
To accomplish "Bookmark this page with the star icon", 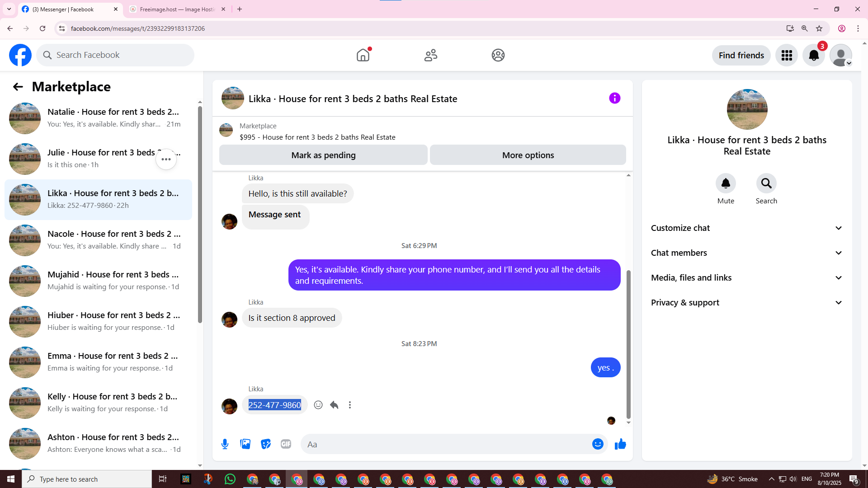I will pyautogui.click(x=819, y=28).
